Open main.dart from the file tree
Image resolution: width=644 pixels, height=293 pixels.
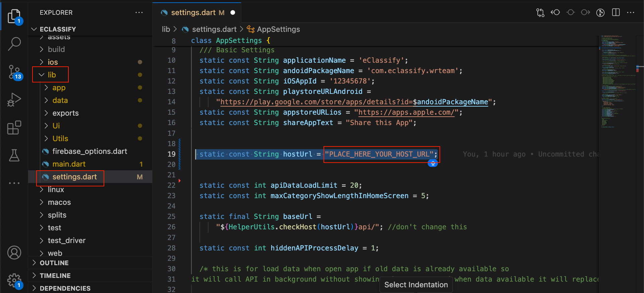[69, 164]
